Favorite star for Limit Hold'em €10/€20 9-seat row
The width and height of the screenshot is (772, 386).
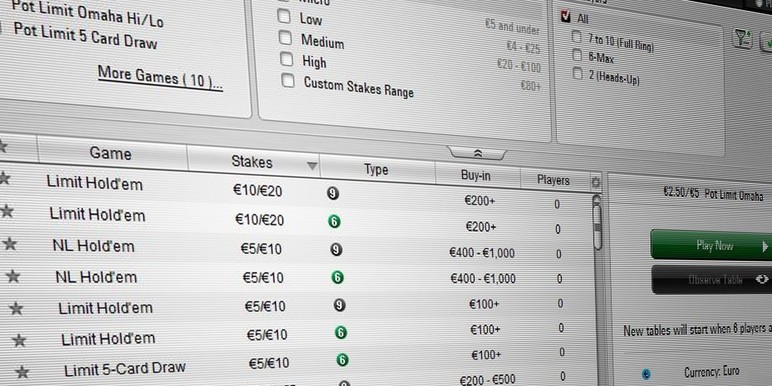4,178
